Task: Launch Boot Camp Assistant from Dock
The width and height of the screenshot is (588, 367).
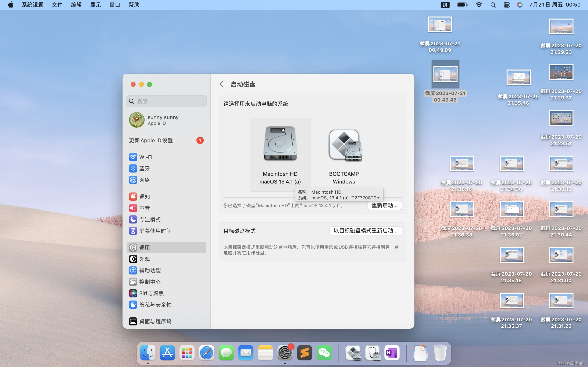Action: [x=353, y=353]
